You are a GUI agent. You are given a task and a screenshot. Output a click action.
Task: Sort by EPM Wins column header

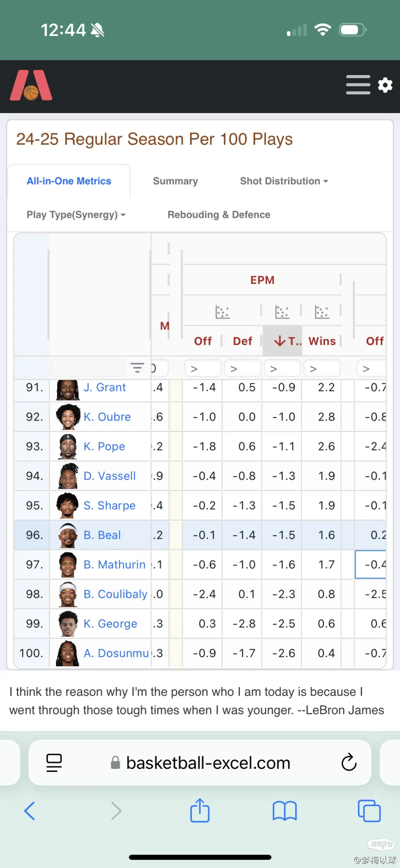coord(322,341)
